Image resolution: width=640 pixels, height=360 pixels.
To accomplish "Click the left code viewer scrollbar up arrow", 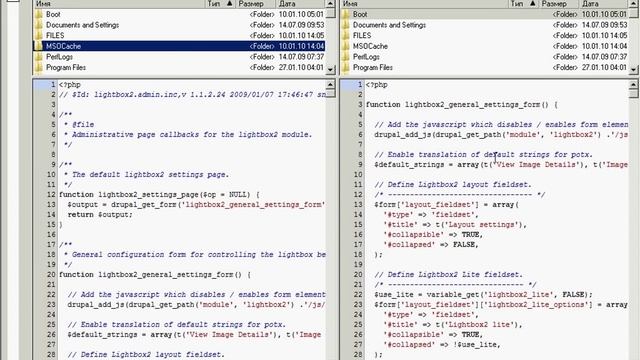I will click(331, 84).
